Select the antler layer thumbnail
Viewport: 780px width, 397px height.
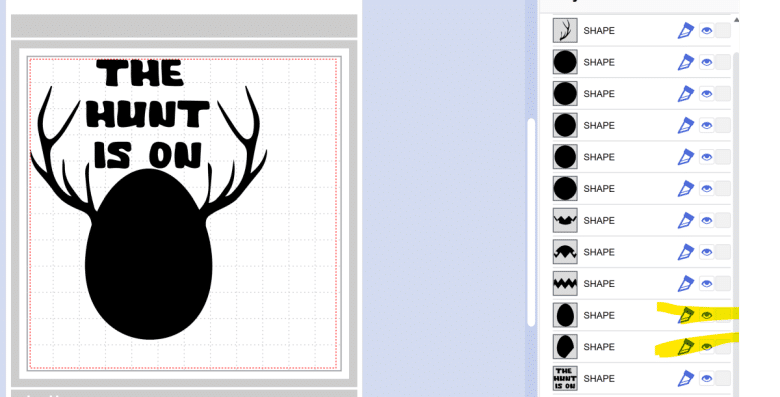[565, 31]
